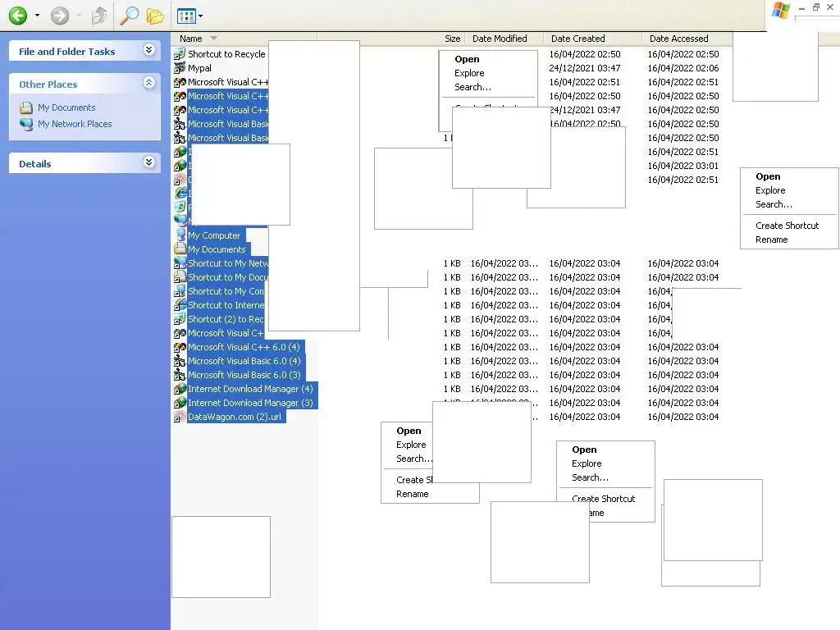
Task: Sort by the Date Accessed column header
Action: click(x=678, y=39)
